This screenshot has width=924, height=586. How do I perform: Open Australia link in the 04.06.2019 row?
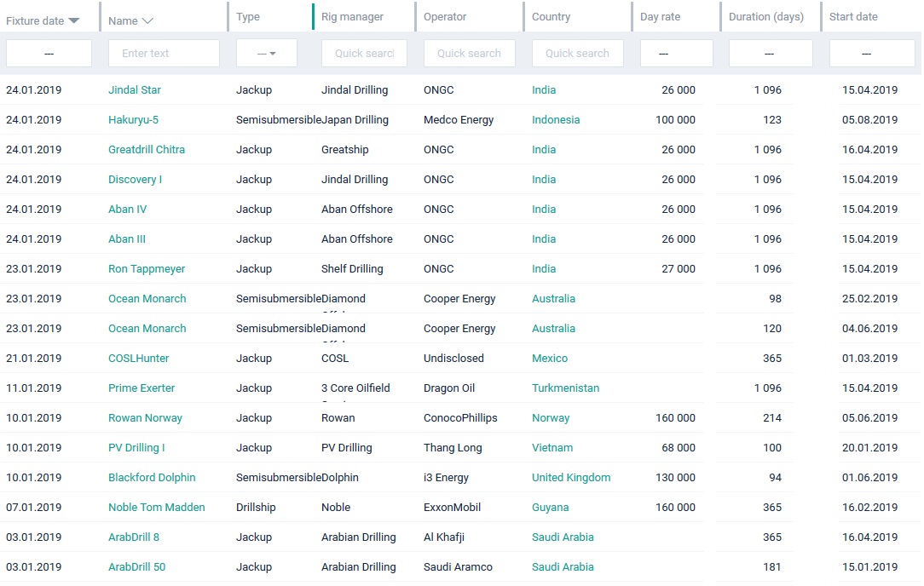tap(553, 329)
